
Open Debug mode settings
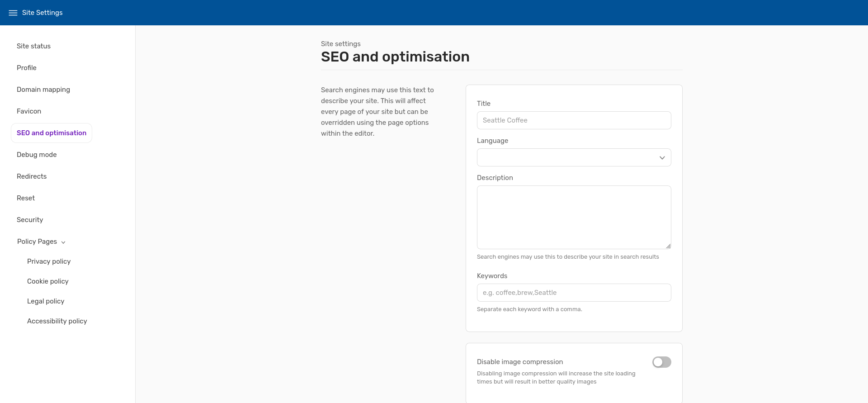coord(37,155)
